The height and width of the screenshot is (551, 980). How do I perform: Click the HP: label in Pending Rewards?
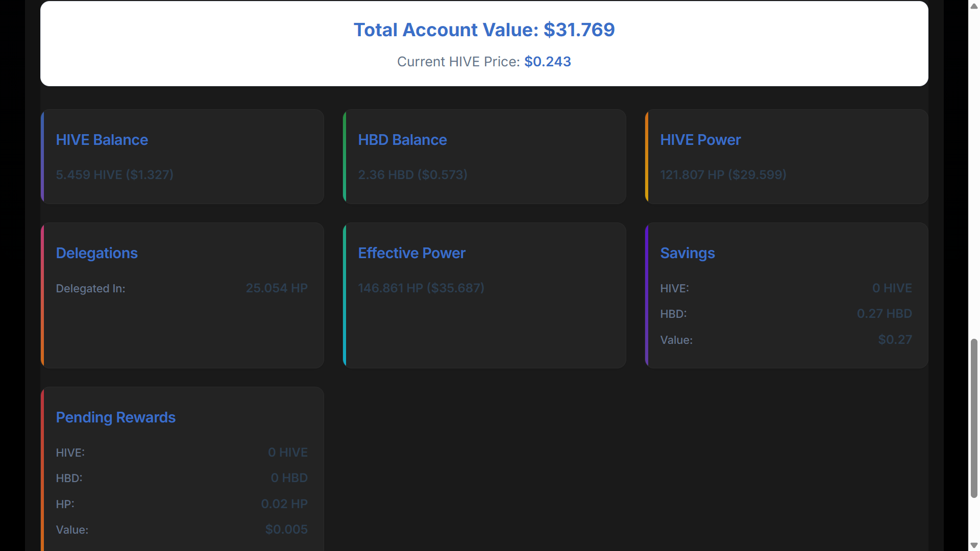coord(65,504)
